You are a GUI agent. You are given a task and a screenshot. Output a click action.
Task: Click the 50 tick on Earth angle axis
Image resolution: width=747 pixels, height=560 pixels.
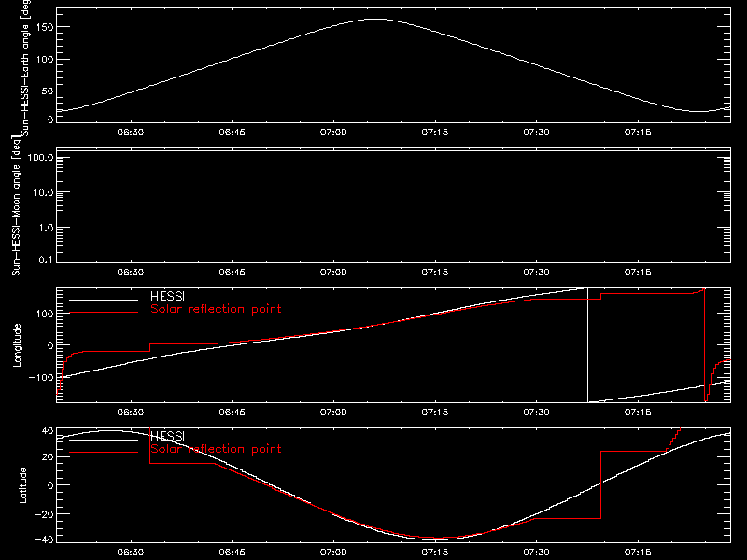[x=48, y=91]
